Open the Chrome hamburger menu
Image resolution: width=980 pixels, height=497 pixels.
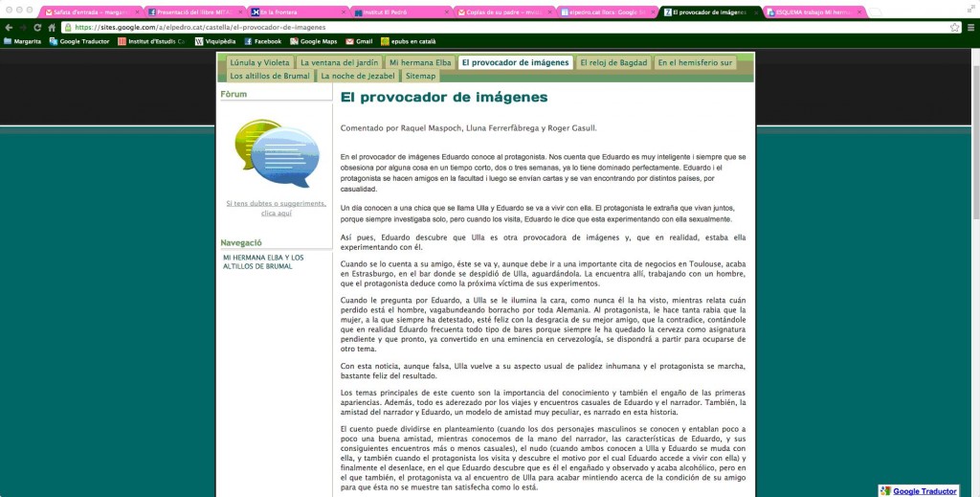[970, 28]
